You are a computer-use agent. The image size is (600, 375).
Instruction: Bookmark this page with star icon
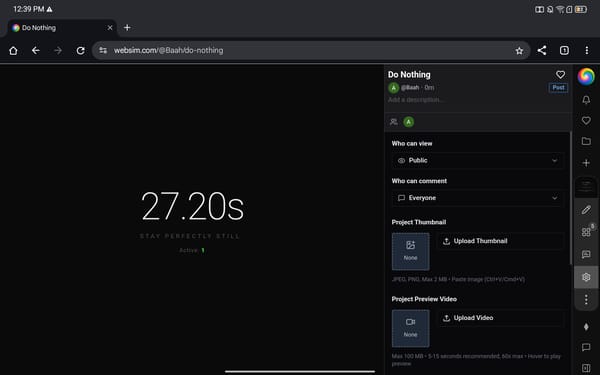pyautogui.click(x=519, y=51)
